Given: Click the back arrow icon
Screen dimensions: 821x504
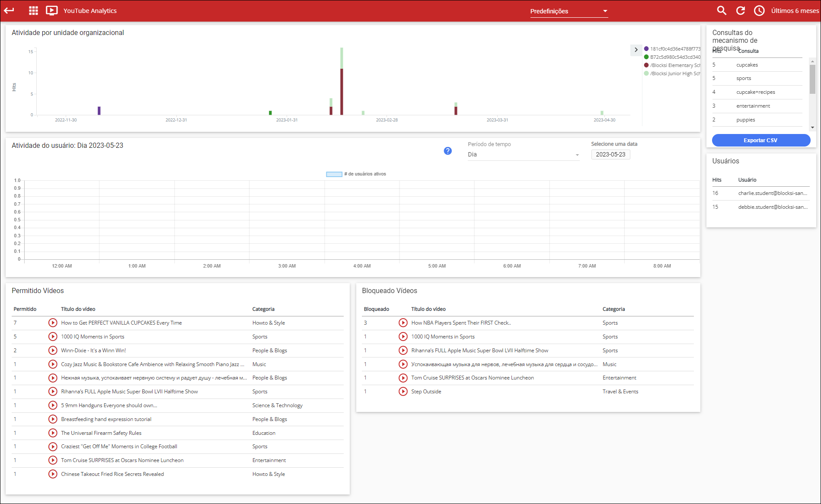Looking at the screenshot, I should [x=9, y=11].
